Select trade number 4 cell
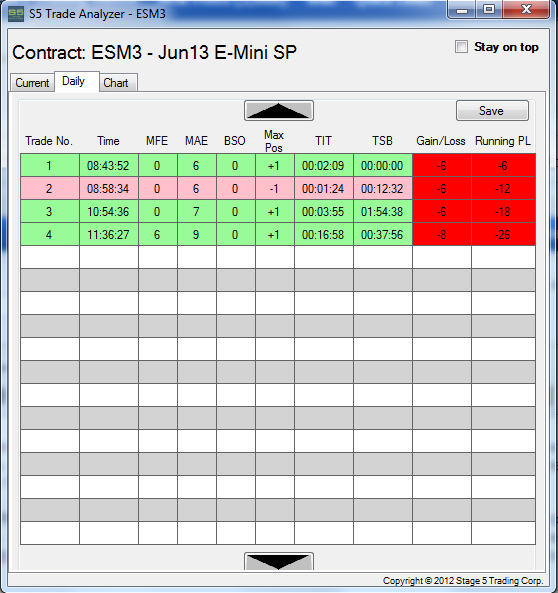The height and width of the screenshot is (593, 558). tap(50, 234)
